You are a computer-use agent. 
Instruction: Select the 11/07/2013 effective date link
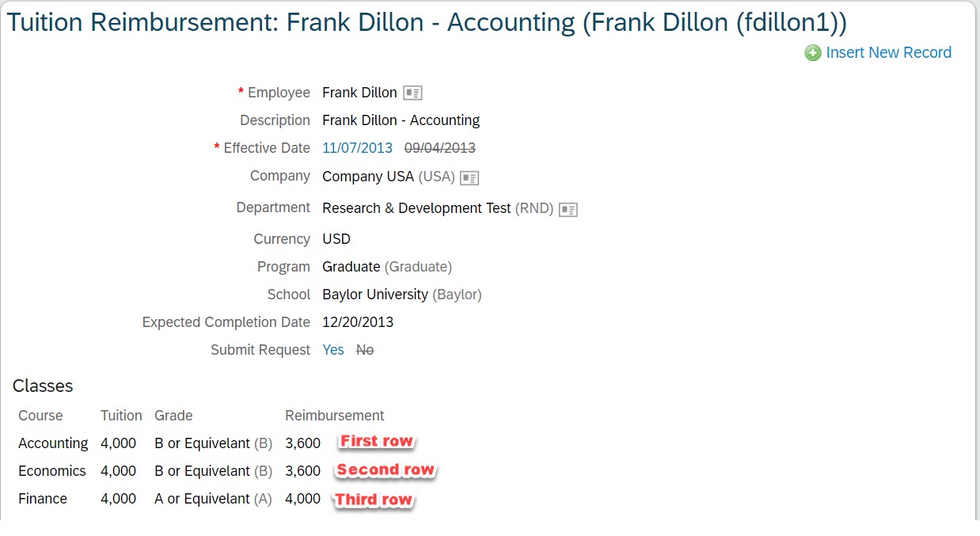(357, 148)
